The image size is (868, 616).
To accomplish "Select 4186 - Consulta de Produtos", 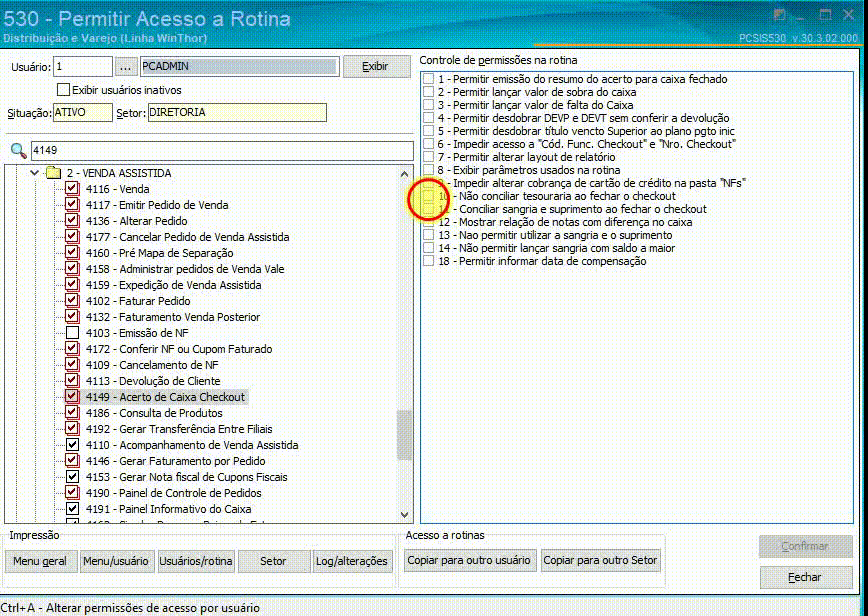I will [153, 413].
